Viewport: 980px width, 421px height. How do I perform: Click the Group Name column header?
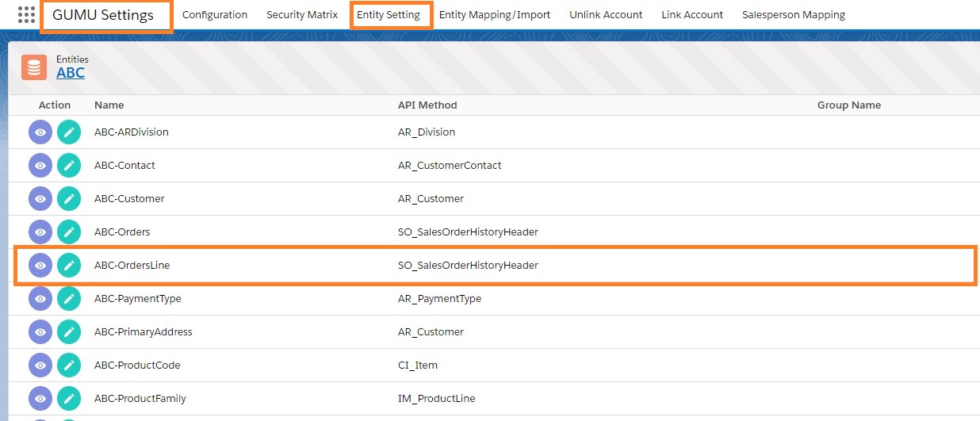(x=849, y=105)
